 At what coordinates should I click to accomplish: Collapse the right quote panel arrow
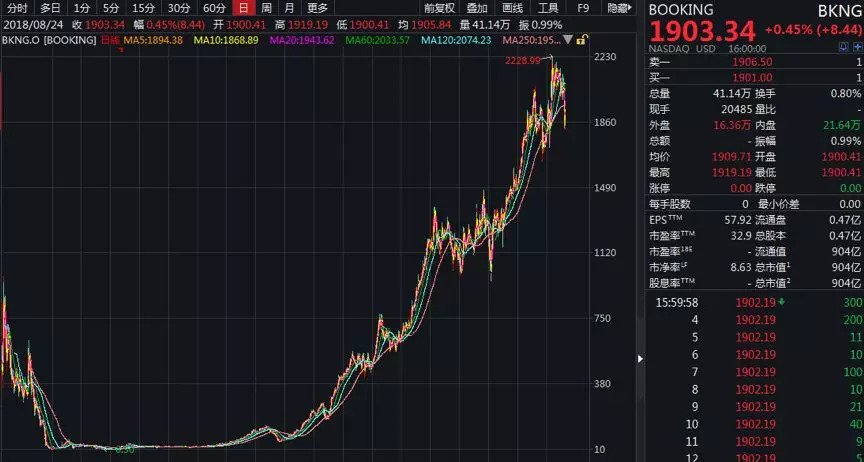click(641, 357)
